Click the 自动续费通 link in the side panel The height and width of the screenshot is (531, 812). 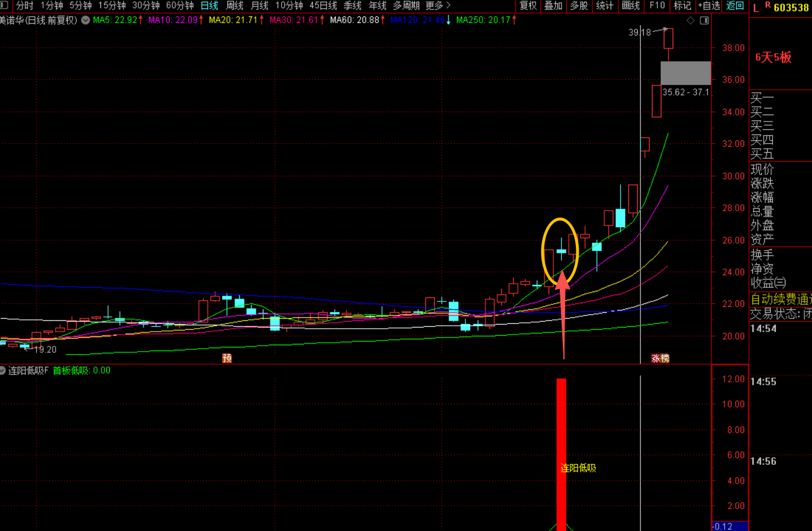781,299
